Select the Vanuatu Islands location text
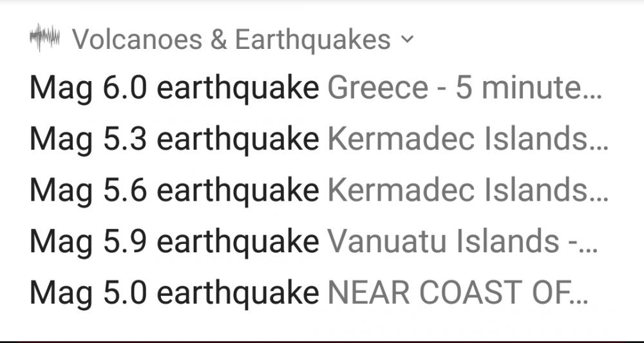The height and width of the screenshot is (343, 644). [443, 242]
